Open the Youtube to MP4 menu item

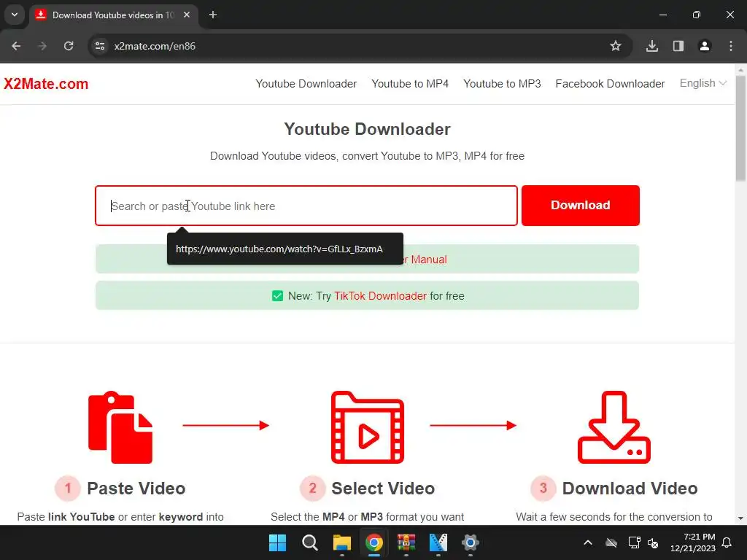410,84
